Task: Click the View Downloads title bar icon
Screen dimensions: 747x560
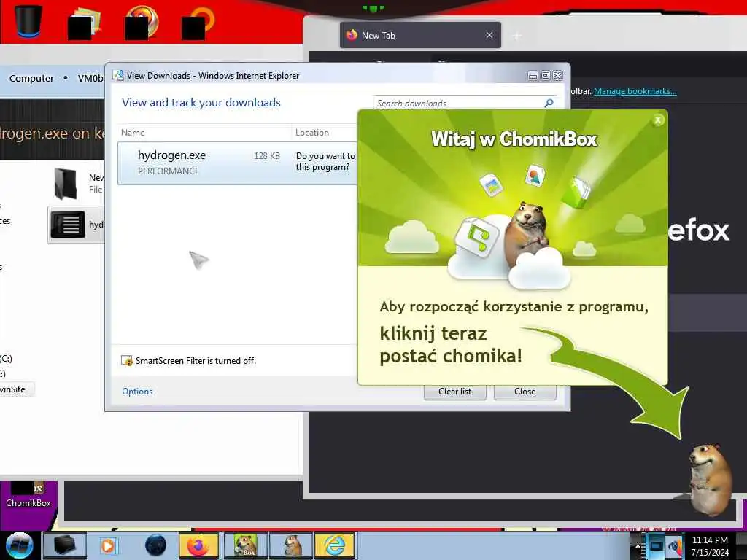Action: click(x=118, y=75)
